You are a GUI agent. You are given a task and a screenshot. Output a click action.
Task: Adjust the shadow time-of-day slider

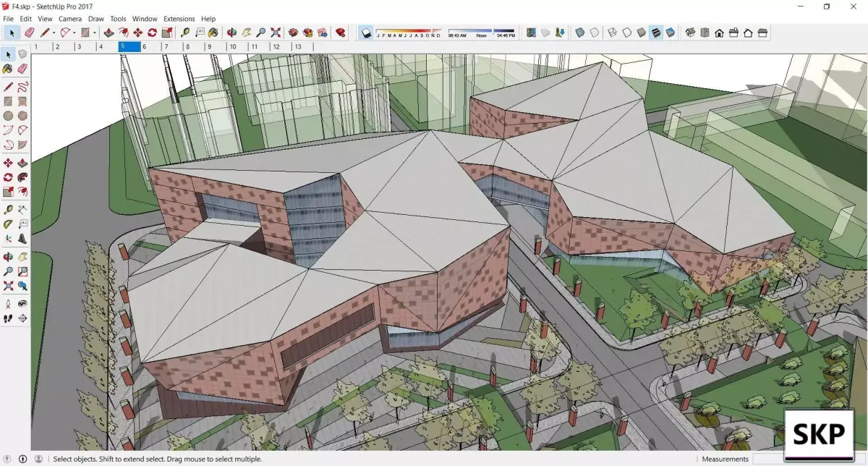pyautogui.click(x=482, y=33)
